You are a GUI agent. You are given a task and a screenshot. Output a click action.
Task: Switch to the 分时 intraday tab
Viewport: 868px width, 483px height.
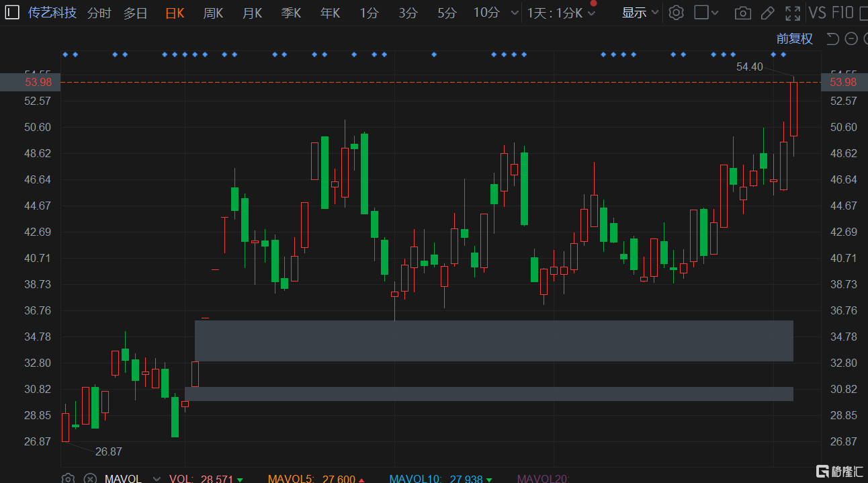click(x=99, y=13)
